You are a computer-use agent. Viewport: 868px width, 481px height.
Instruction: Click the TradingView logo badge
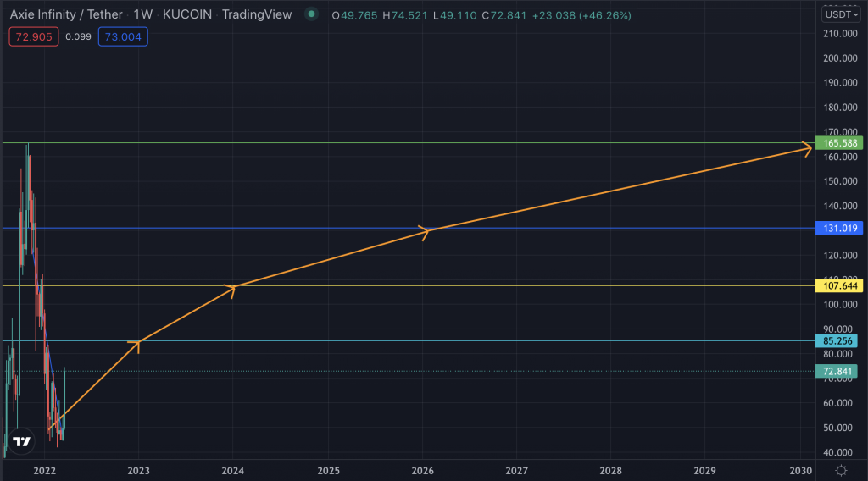pyautogui.click(x=21, y=441)
